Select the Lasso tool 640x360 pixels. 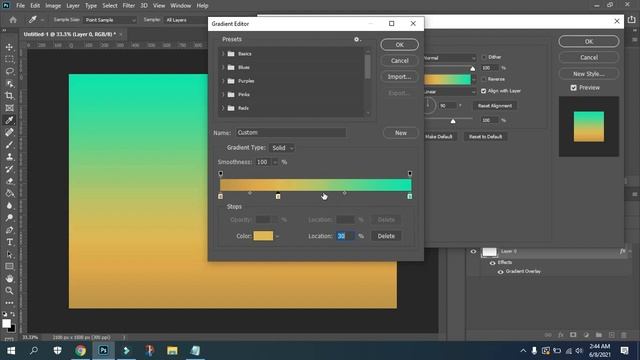9,71
